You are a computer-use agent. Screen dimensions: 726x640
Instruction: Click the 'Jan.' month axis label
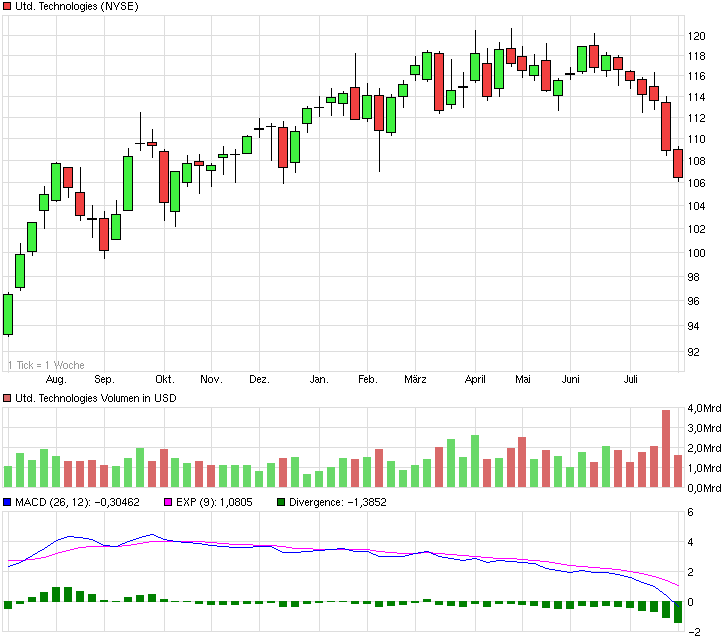click(x=319, y=380)
